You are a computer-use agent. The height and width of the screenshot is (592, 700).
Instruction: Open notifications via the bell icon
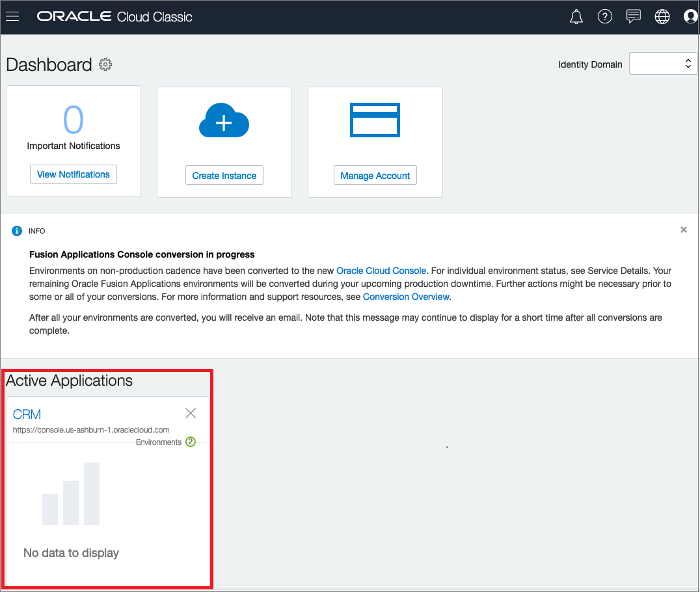[x=576, y=16]
